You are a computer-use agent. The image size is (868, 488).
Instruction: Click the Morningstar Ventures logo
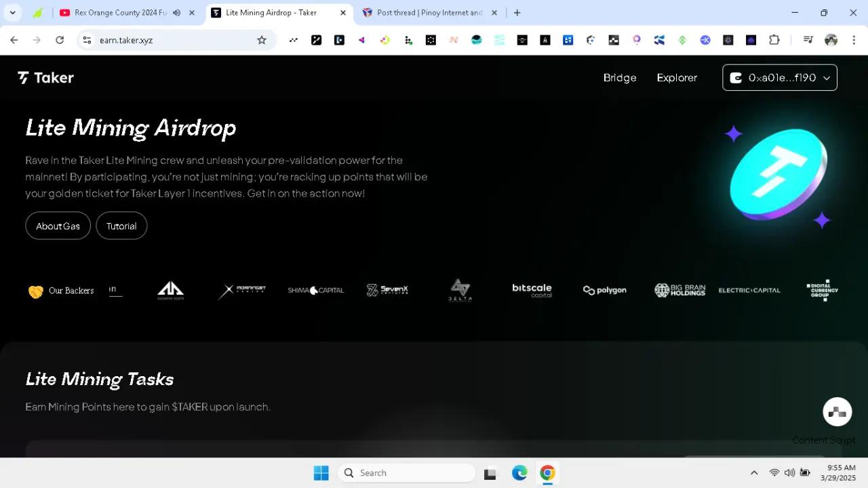point(242,290)
